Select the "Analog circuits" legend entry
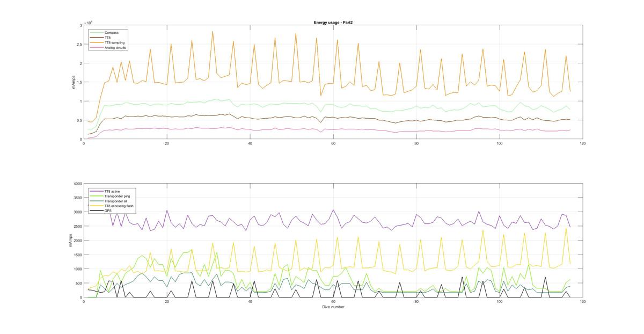The height and width of the screenshot is (334, 644). coord(115,47)
